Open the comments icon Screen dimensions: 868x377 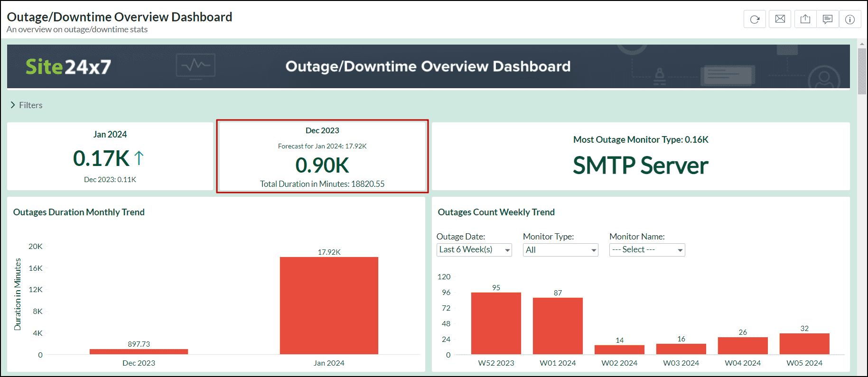pyautogui.click(x=827, y=19)
